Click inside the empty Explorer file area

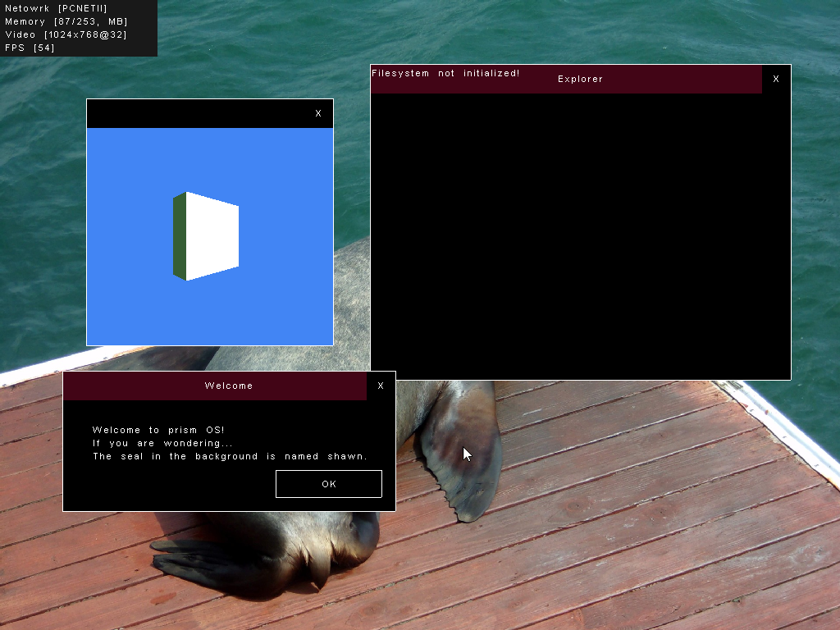click(574, 230)
